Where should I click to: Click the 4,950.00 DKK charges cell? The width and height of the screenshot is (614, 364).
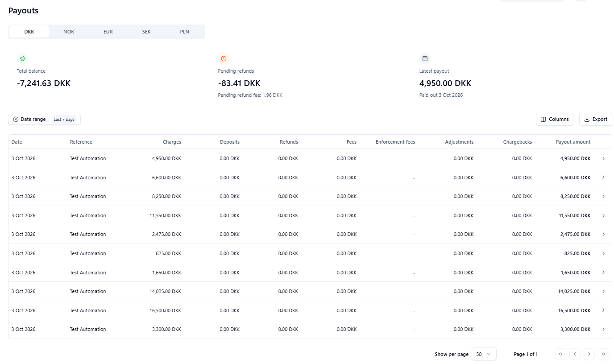tap(166, 158)
